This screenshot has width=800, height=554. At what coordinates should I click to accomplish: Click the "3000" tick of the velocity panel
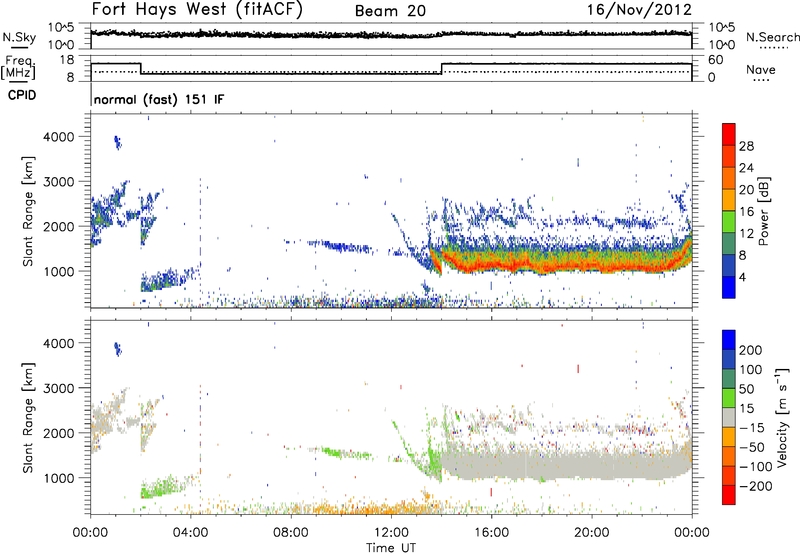click(58, 388)
